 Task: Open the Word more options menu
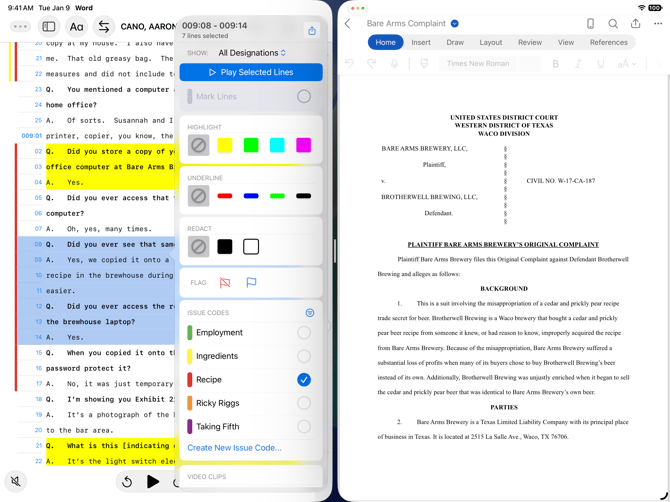658,24
